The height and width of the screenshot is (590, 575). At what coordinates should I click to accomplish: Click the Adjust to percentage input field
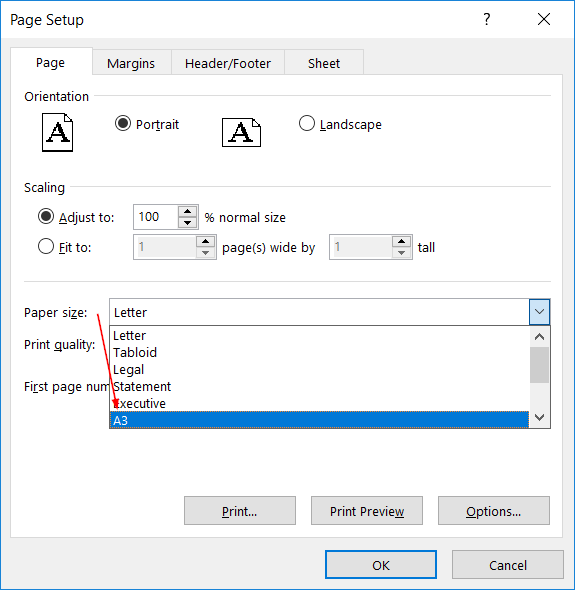point(155,217)
